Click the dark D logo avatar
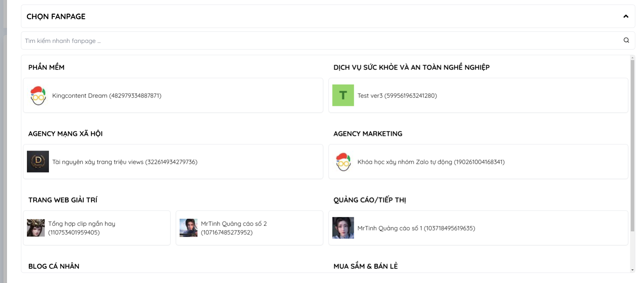Screen dimensions: 644x283 38,161
